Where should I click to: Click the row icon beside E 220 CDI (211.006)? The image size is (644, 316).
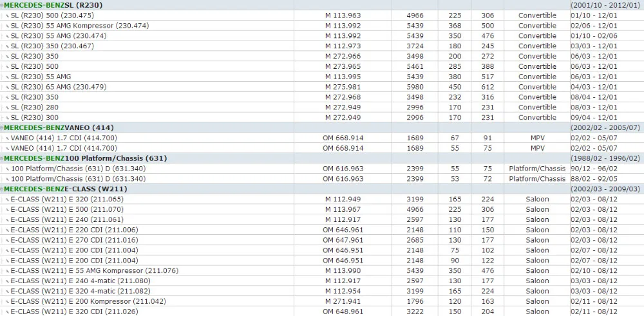[x=7, y=230]
